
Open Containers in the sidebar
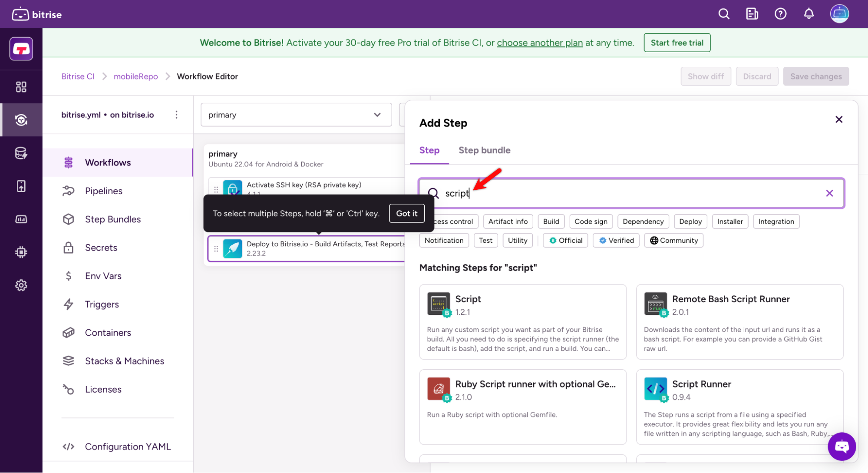[118, 333]
